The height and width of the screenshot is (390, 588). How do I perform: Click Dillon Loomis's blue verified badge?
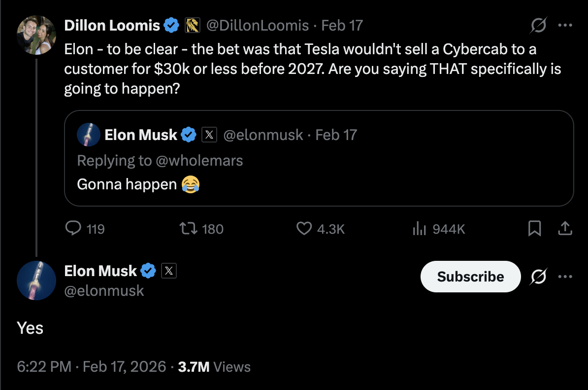171,25
